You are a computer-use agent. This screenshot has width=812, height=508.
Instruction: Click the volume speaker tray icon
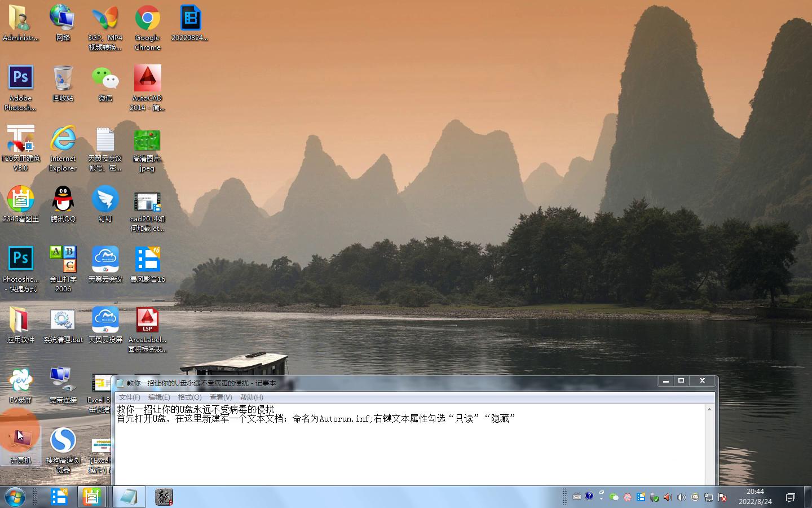pos(681,497)
